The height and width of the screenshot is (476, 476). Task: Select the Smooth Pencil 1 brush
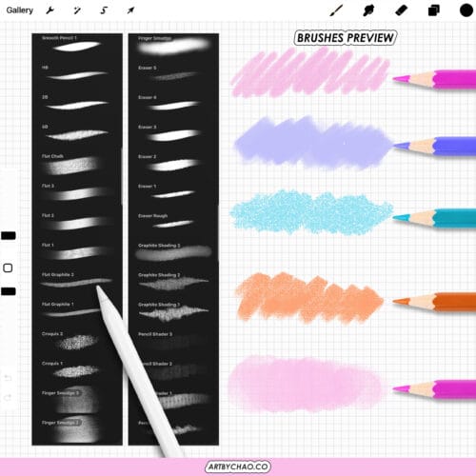coord(77,45)
